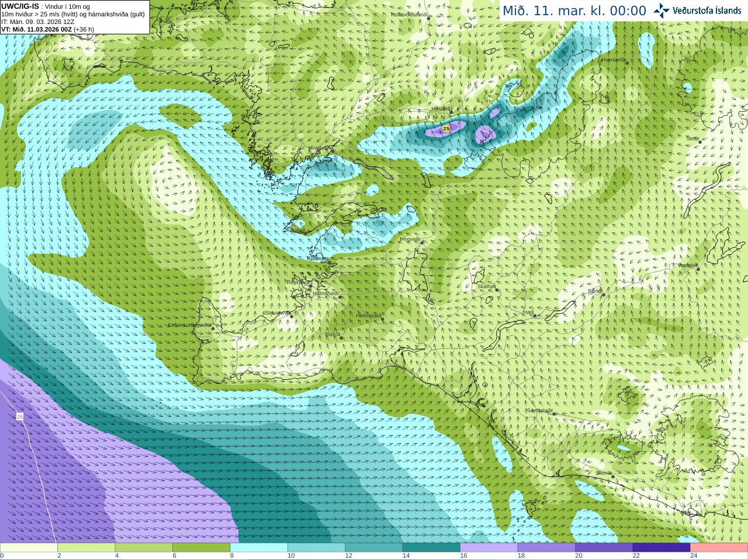The image size is (748, 560).
Task: Select the Skálholt station marker
Action: pos(496,290)
